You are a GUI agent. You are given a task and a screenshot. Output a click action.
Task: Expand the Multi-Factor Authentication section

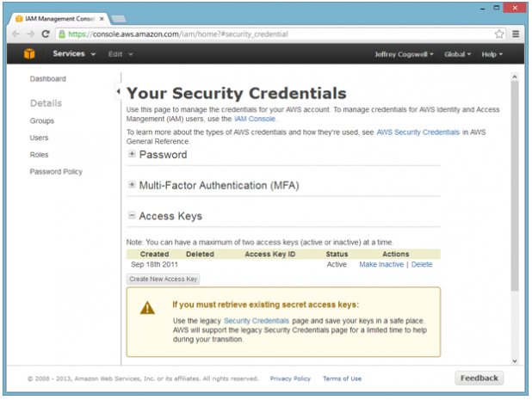(132, 185)
